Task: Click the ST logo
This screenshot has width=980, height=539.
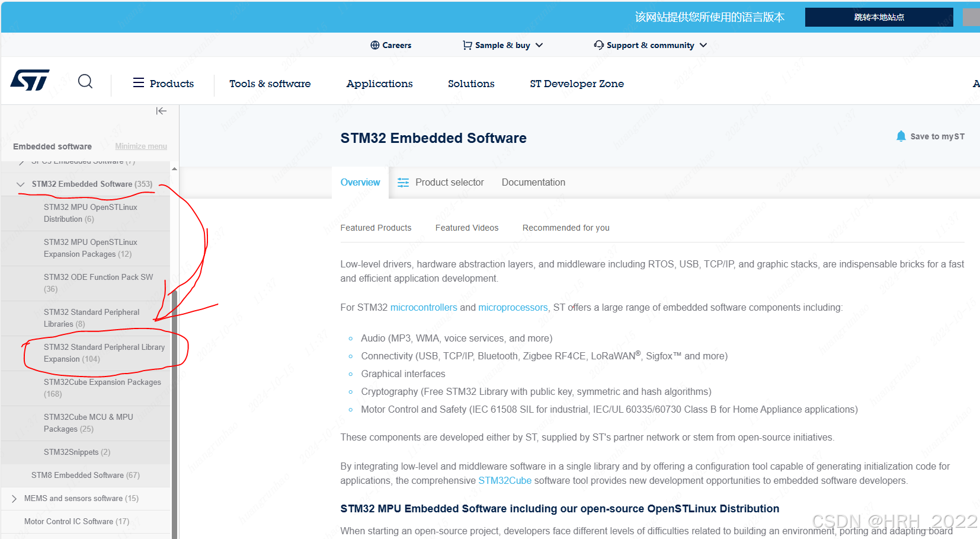Action: pos(30,80)
